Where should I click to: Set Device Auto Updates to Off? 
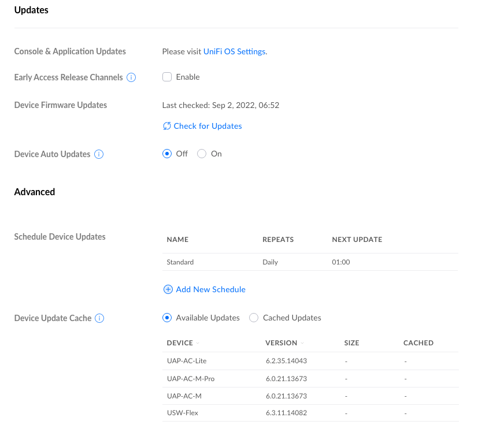click(x=167, y=154)
